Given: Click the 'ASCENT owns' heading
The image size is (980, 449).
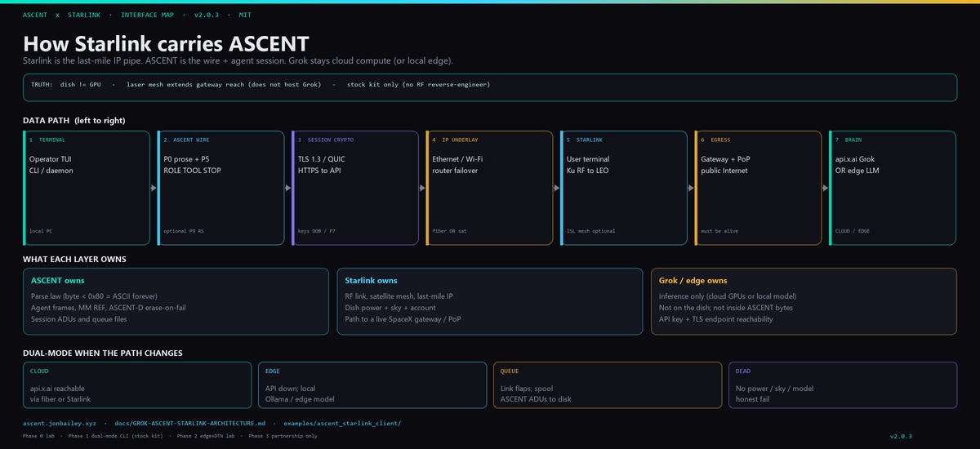Looking at the screenshot, I should (x=57, y=281).
